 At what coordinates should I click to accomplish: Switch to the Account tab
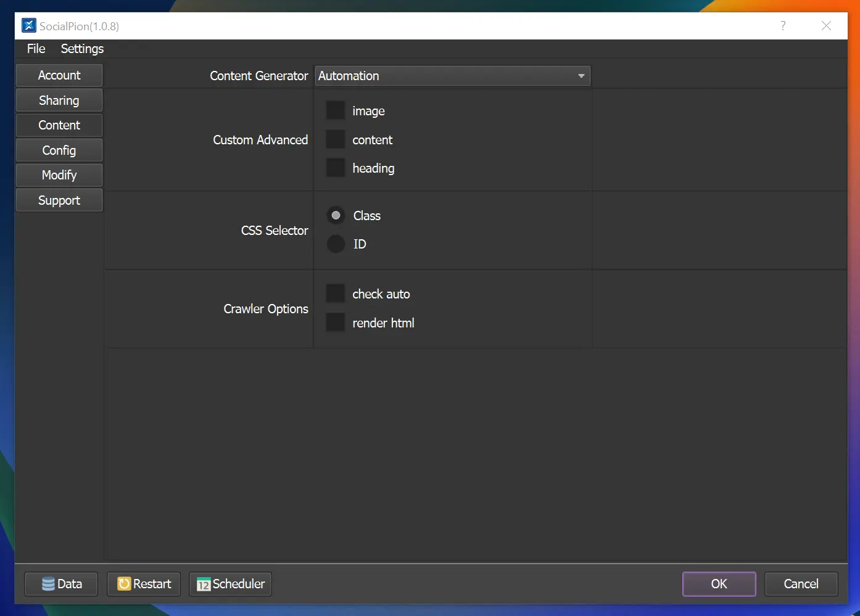(x=59, y=75)
